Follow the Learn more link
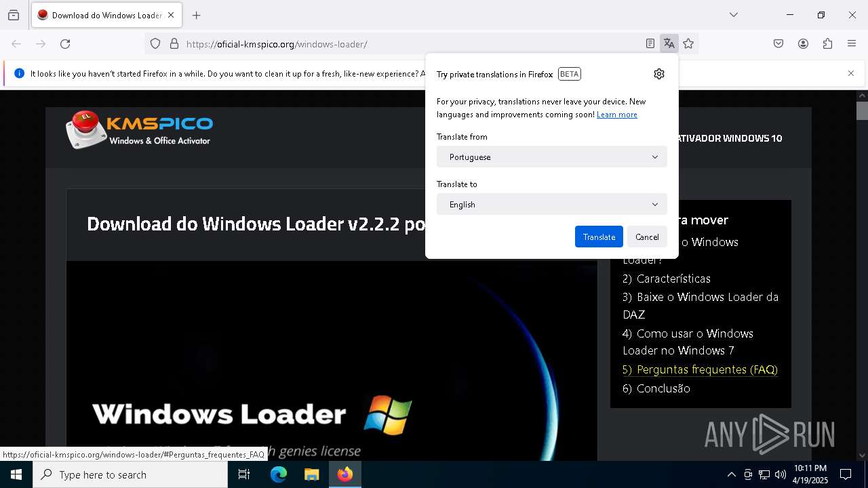 coord(617,115)
